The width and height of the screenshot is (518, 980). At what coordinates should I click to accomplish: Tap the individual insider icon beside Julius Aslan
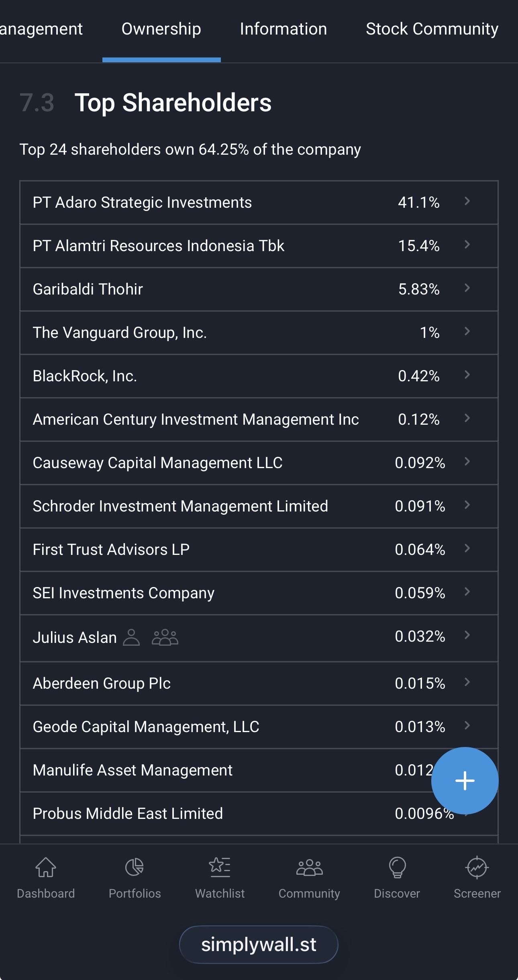(131, 637)
